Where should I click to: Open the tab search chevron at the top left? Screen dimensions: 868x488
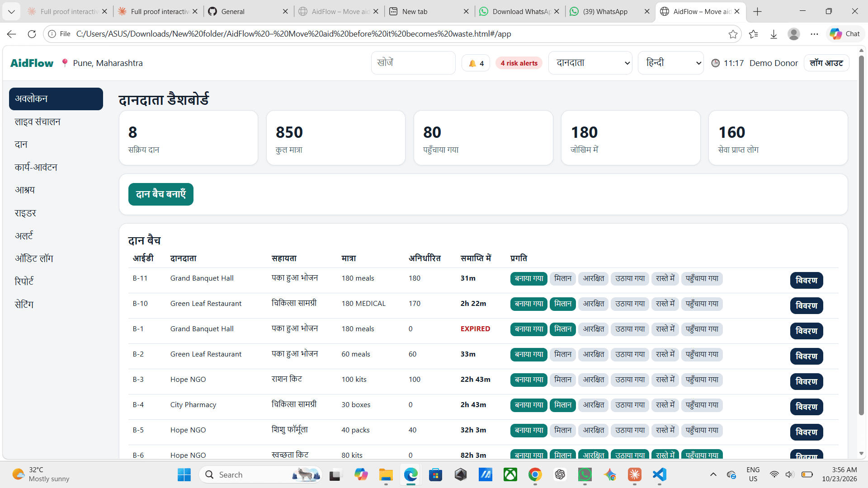coord(11,12)
